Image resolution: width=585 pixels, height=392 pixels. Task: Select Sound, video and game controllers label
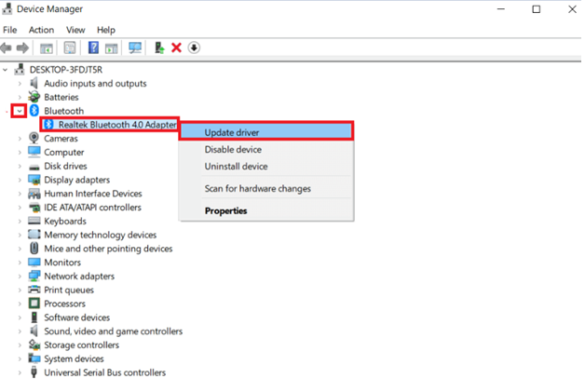point(113,331)
